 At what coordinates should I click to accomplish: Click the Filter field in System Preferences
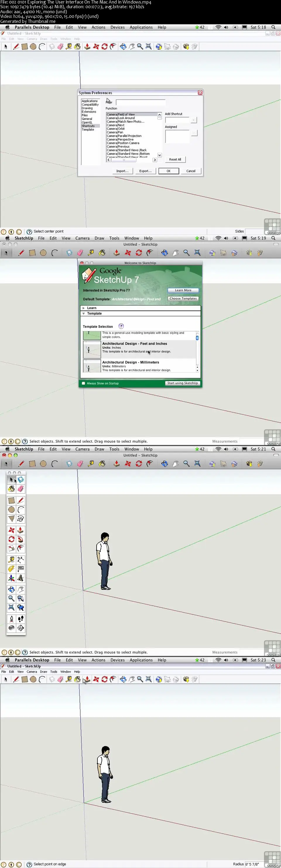coord(141,102)
